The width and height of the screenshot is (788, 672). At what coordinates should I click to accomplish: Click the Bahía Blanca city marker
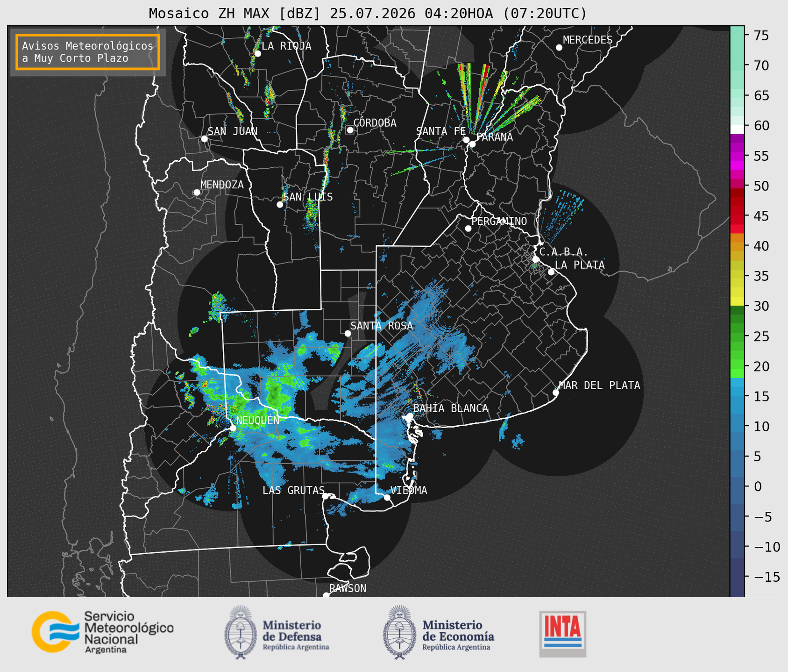(x=410, y=416)
